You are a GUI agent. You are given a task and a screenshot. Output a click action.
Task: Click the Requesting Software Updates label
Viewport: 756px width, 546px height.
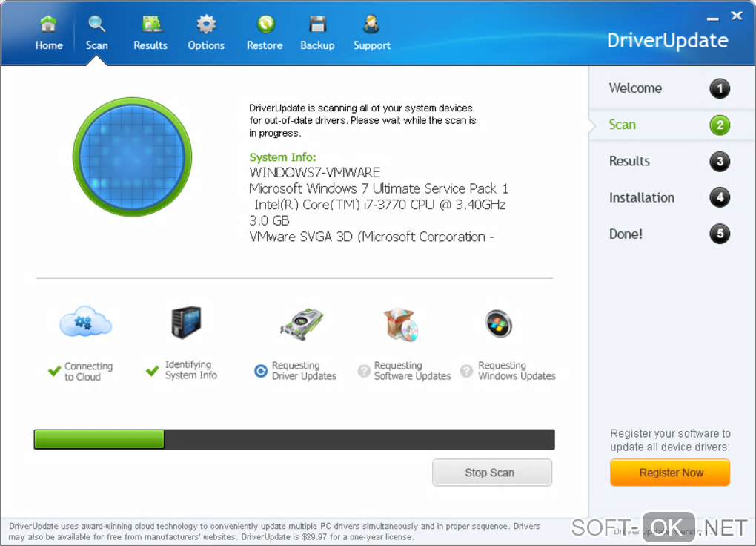click(412, 371)
